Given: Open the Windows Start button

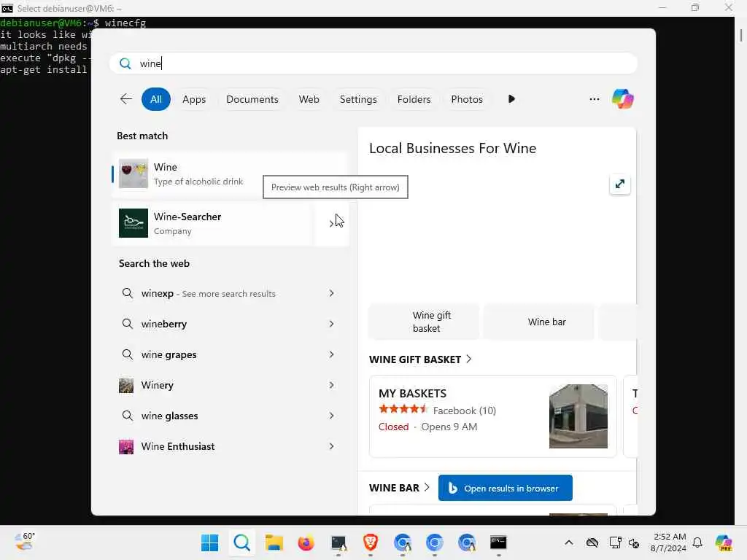Looking at the screenshot, I should tap(209, 542).
